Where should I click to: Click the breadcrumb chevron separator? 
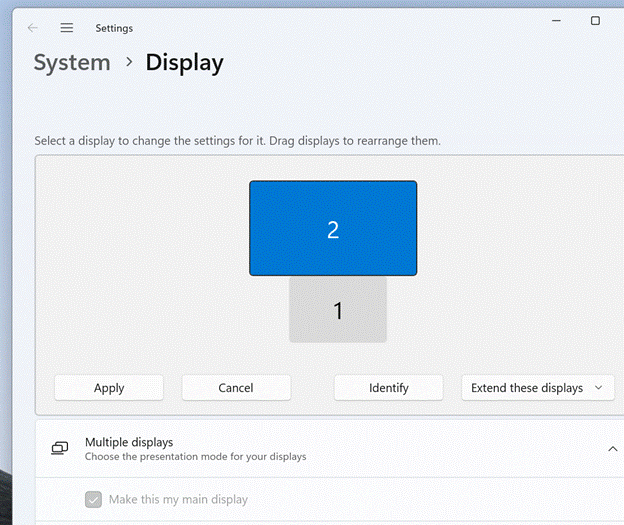[129, 62]
